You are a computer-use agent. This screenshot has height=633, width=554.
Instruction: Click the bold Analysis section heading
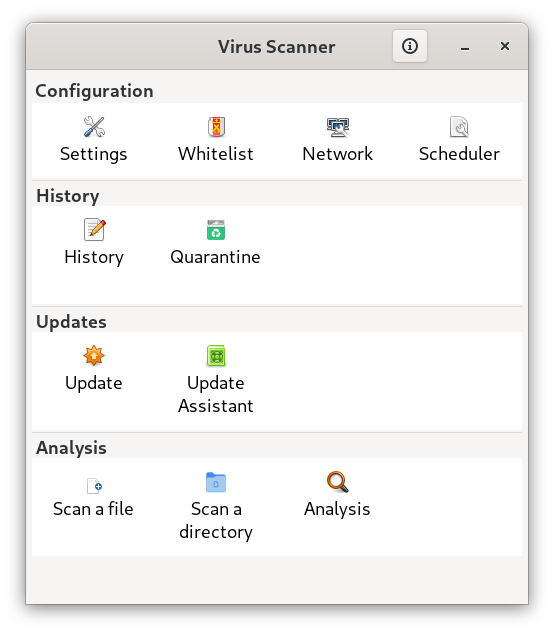pos(71,448)
